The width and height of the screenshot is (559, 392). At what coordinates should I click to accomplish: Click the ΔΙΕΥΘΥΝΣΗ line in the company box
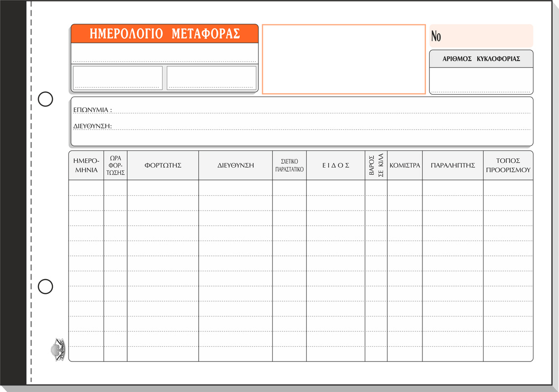pyautogui.click(x=320, y=126)
